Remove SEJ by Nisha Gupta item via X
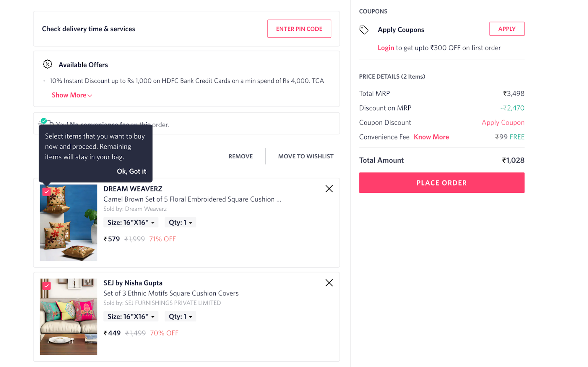Image resolution: width=588 pixels, height=367 pixels. click(329, 283)
